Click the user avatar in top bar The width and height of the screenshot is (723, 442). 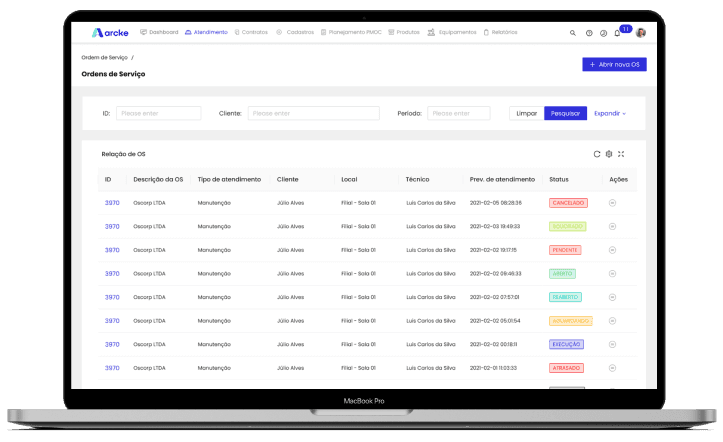coord(641,33)
